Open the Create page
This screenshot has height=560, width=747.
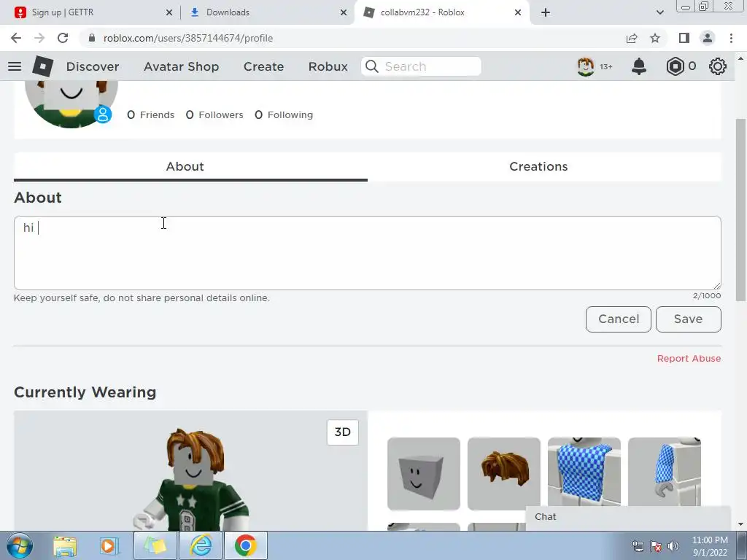click(x=264, y=66)
